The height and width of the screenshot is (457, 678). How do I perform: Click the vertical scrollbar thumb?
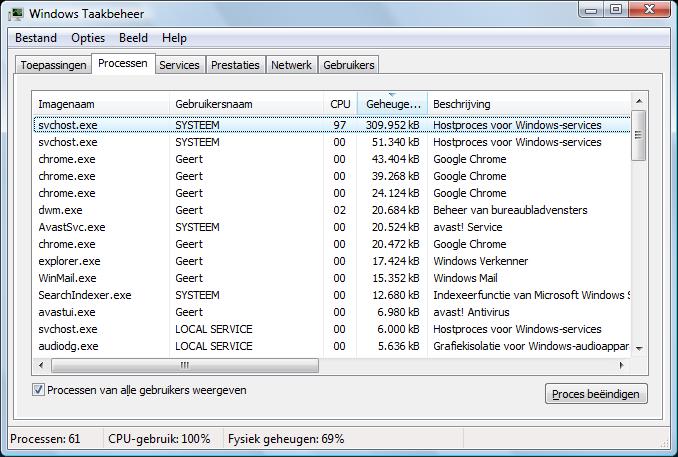[x=639, y=135]
